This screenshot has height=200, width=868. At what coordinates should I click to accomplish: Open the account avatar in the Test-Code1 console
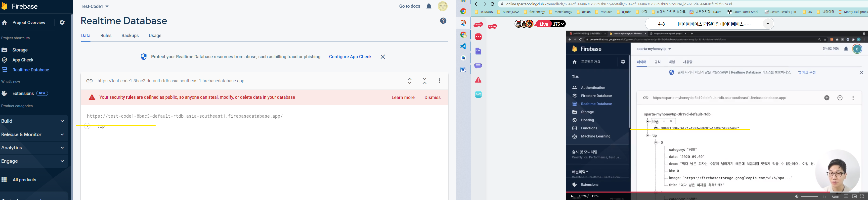point(443,6)
